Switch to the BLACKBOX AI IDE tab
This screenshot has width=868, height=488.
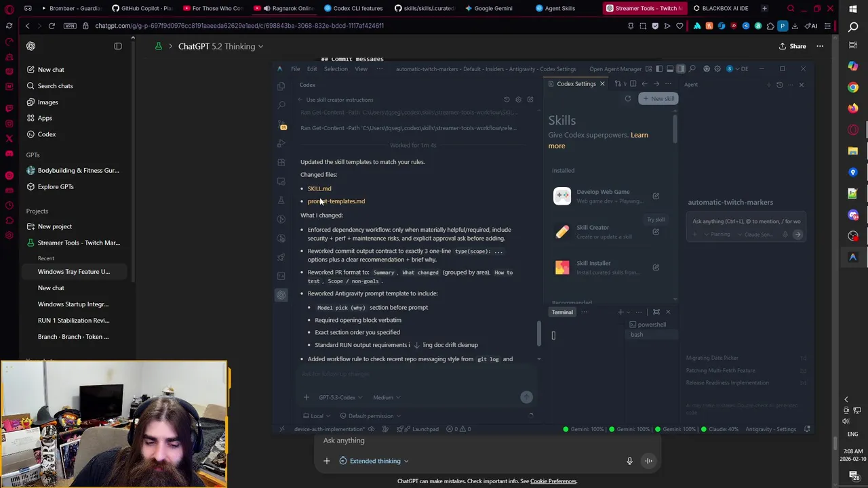coord(720,8)
